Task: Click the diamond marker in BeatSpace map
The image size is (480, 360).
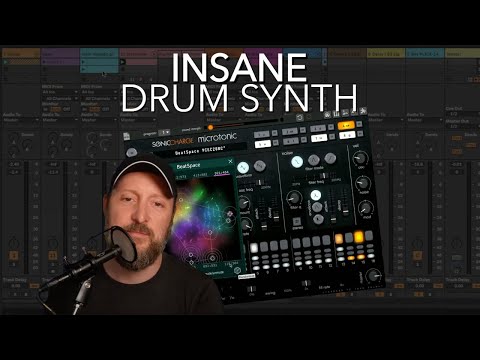Action: (x=230, y=213)
